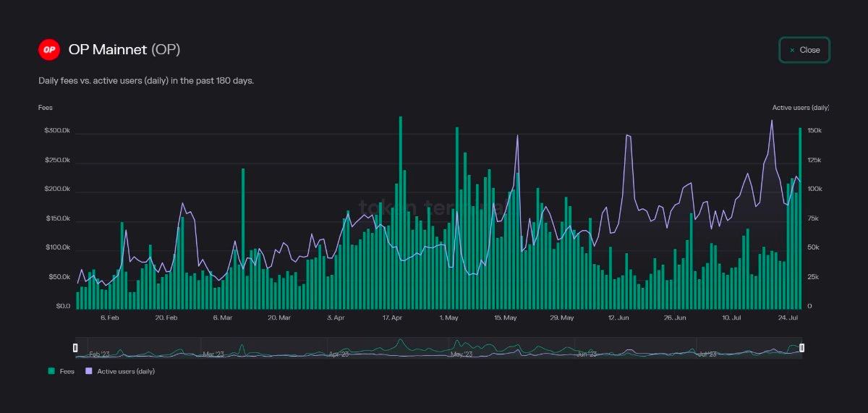Click the last fees bar after 24. Jul
Screen dimensions: 868x413
(x=800, y=218)
